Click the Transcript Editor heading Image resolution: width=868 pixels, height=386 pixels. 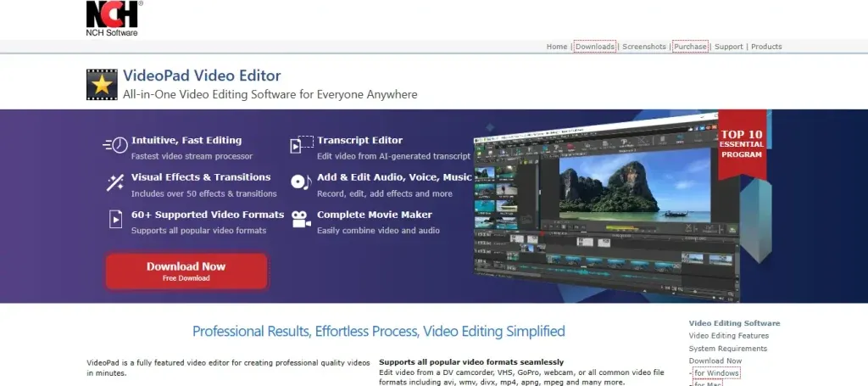pyautogui.click(x=359, y=141)
